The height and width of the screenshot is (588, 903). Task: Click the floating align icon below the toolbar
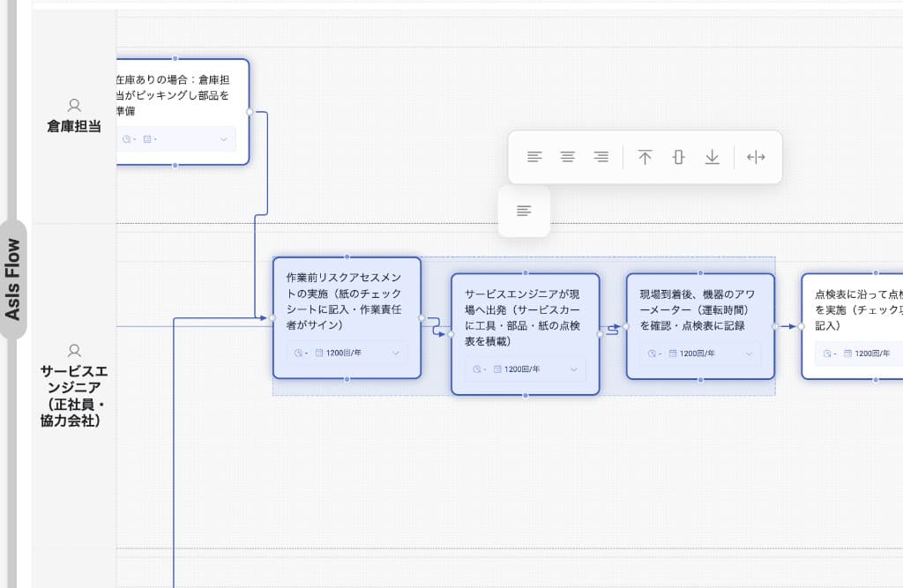[524, 211]
